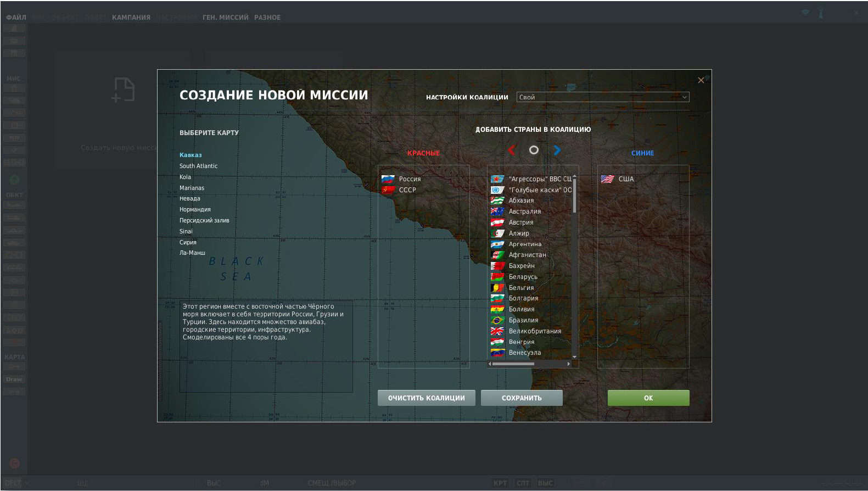Open the РАЗНОЕ menu

(267, 18)
